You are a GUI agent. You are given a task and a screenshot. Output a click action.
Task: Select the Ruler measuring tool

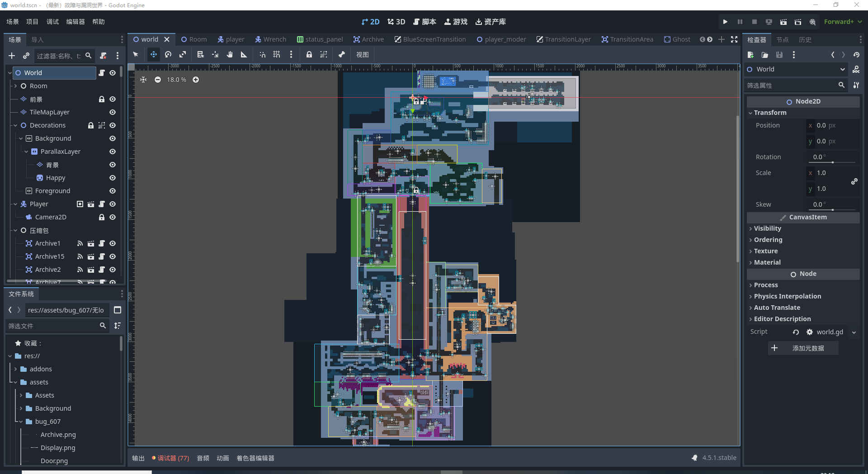[x=244, y=55]
